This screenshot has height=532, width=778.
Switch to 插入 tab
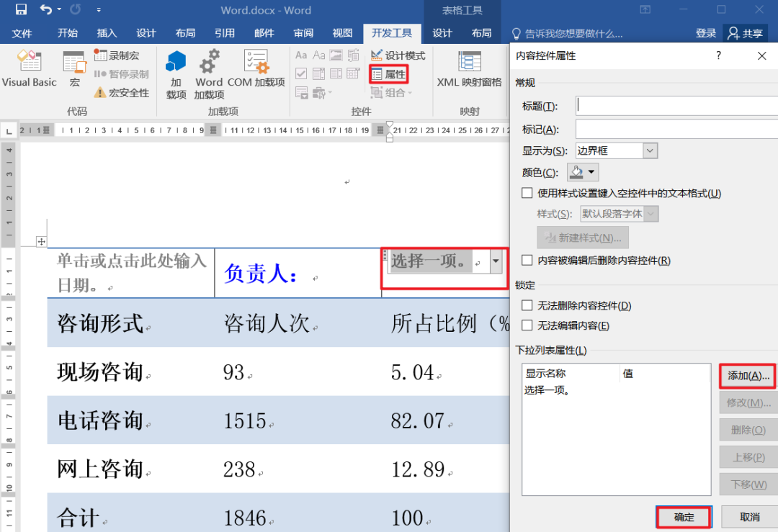pos(107,33)
